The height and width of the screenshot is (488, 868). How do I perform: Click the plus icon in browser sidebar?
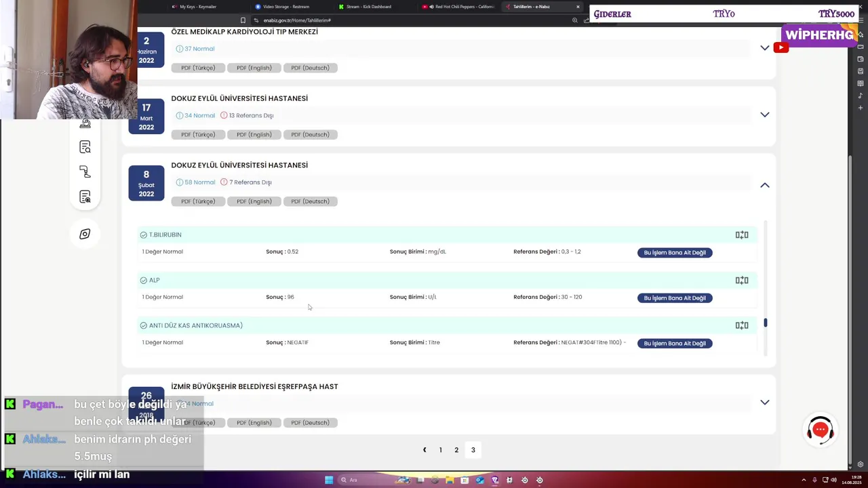(x=861, y=108)
